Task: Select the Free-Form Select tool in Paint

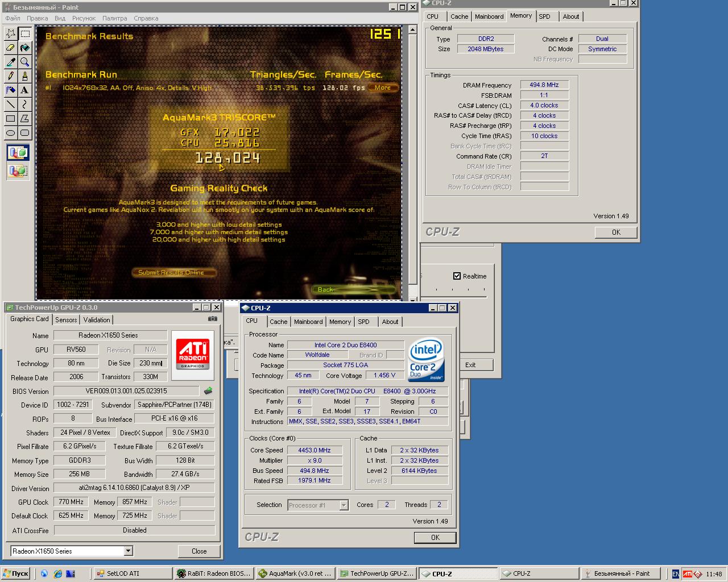Action: pyautogui.click(x=11, y=34)
